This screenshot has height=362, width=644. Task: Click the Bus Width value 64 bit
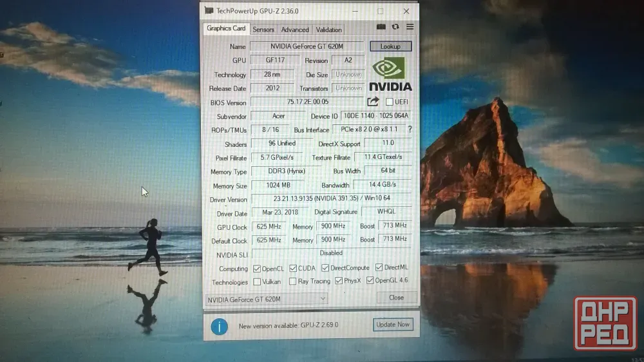pos(388,170)
